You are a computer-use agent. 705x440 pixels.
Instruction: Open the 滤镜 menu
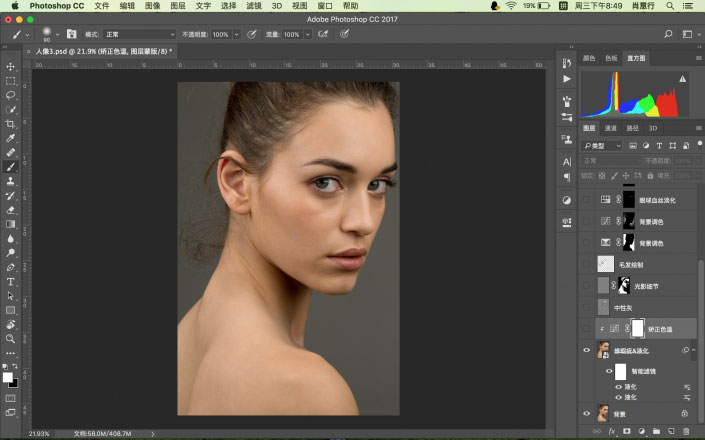pyautogui.click(x=254, y=6)
